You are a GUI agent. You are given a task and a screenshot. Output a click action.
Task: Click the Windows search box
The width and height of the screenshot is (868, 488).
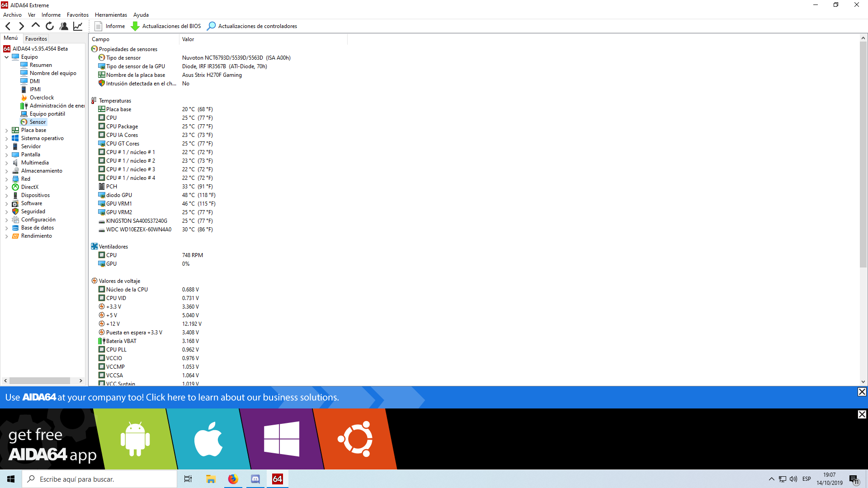pyautogui.click(x=99, y=479)
